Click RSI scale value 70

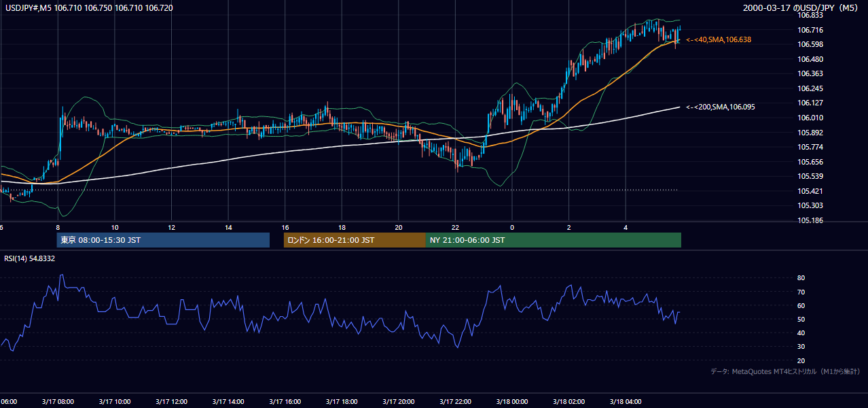[801, 292]
